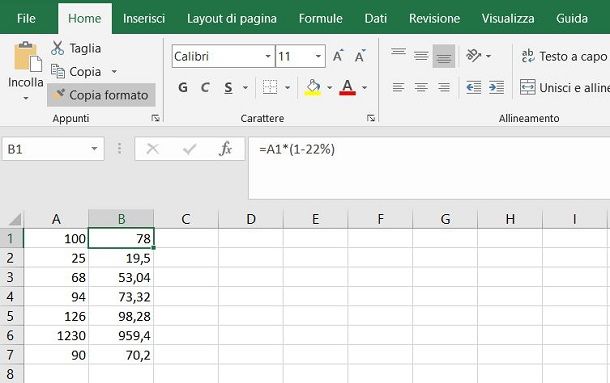
Task: Expand font color dropdown arrow
Action: pos(365,88)
